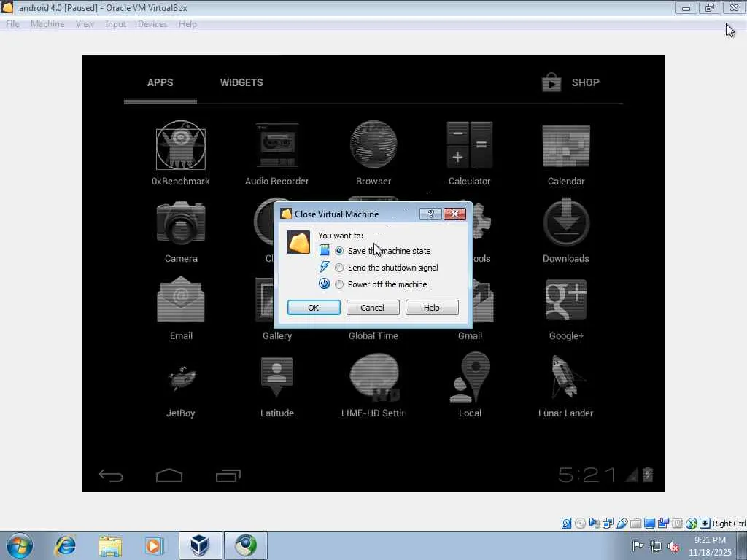Open Action Center flag tray icon

[x=638, y=545]
